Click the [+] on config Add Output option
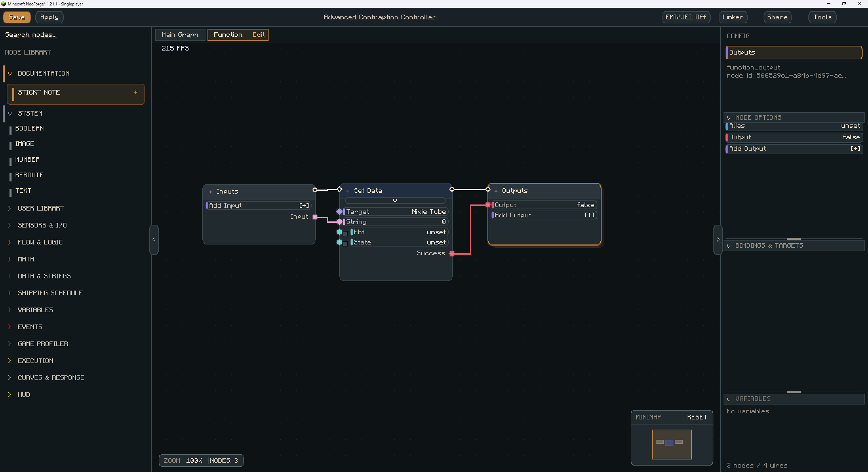This screenshot has width=868, height=472. 855,149
